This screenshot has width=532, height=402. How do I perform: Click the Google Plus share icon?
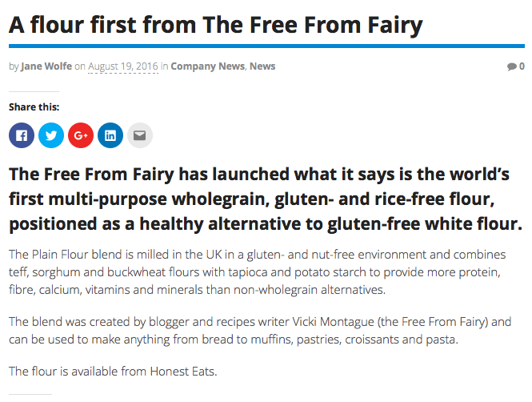(x=81, y=135)
